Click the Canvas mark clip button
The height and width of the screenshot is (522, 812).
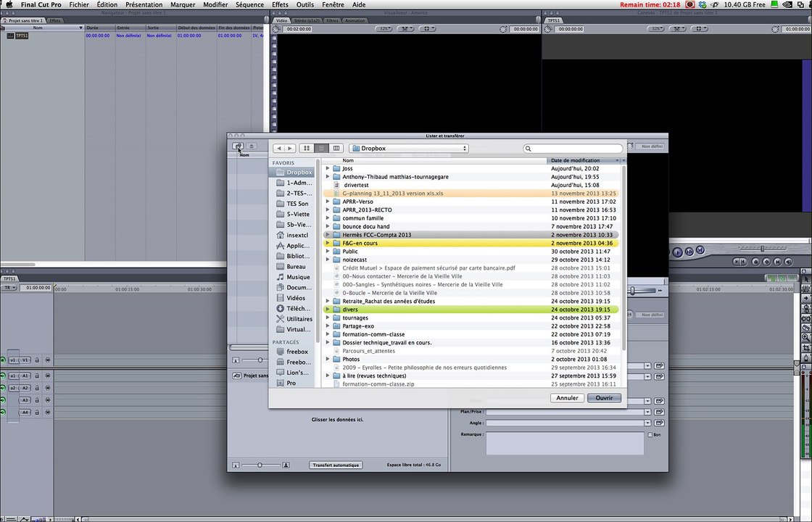tap(777, 262)
